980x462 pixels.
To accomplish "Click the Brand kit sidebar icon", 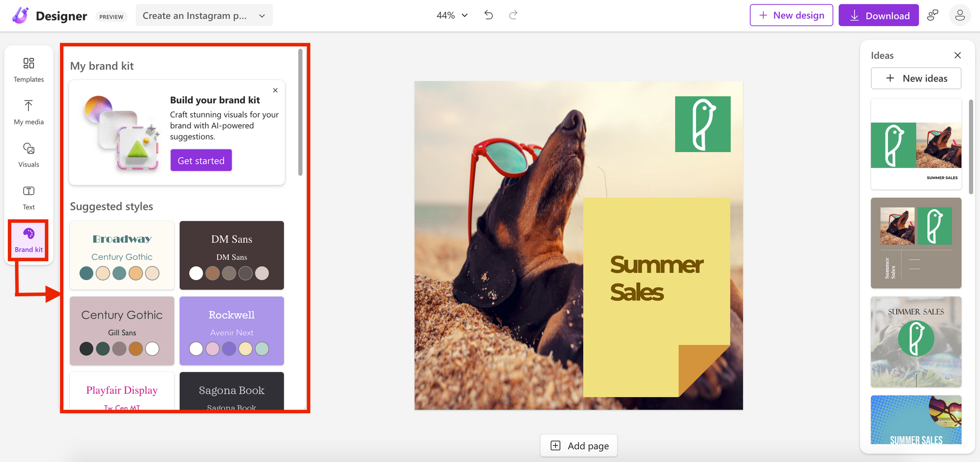I will tap(28, 240).
